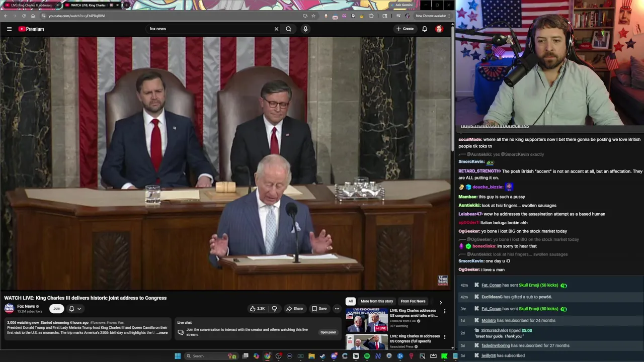Select 'From Fox News' chip

click(413, 301)
